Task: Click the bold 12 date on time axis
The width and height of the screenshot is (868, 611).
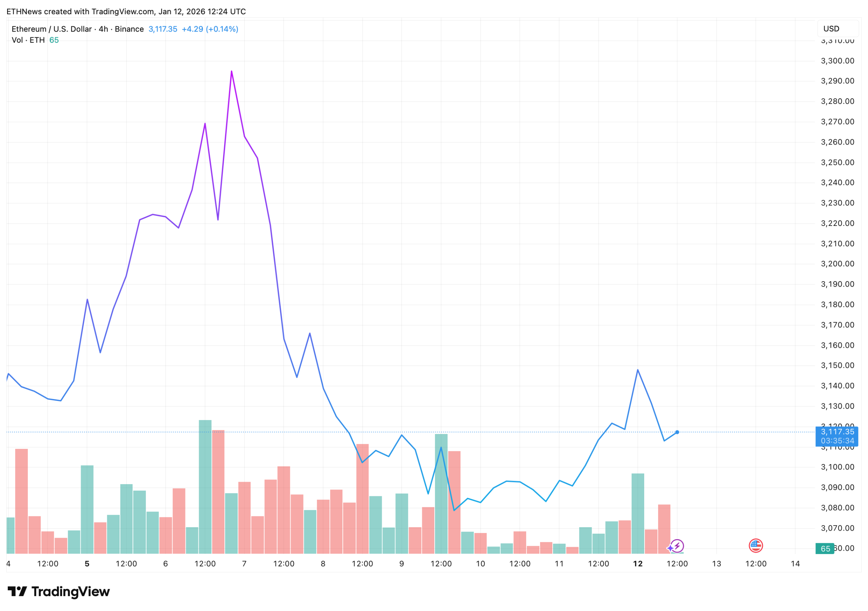Action: (x=638, y=564)
